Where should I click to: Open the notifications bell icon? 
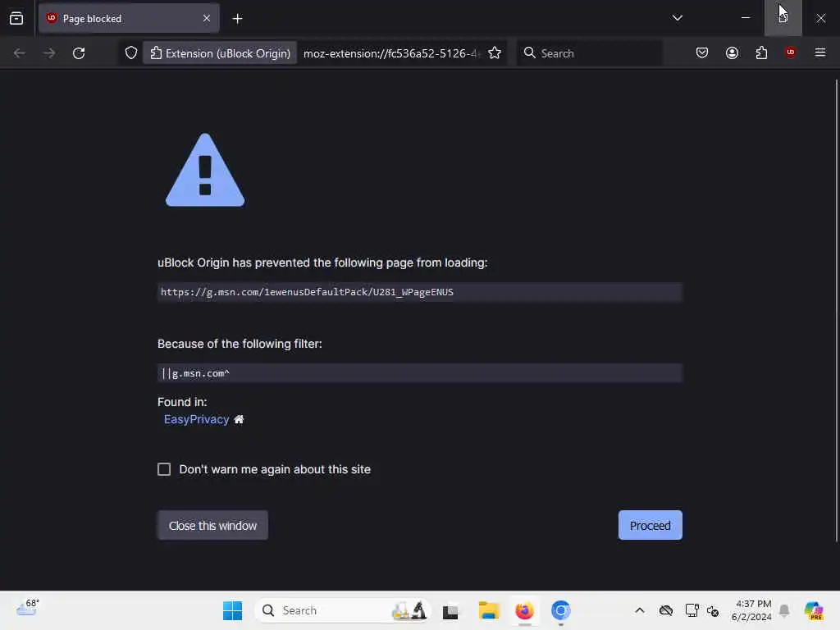click(784, 610)
